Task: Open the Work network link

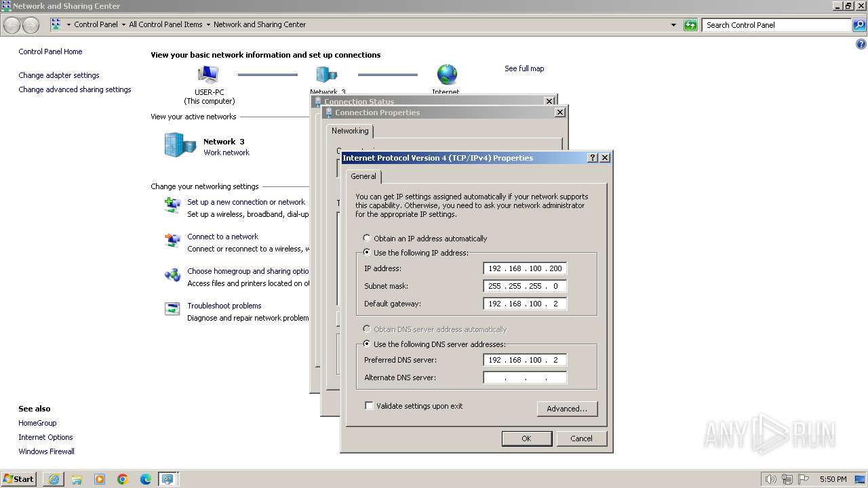Action: pyautogui.click(x=226, y=152)
